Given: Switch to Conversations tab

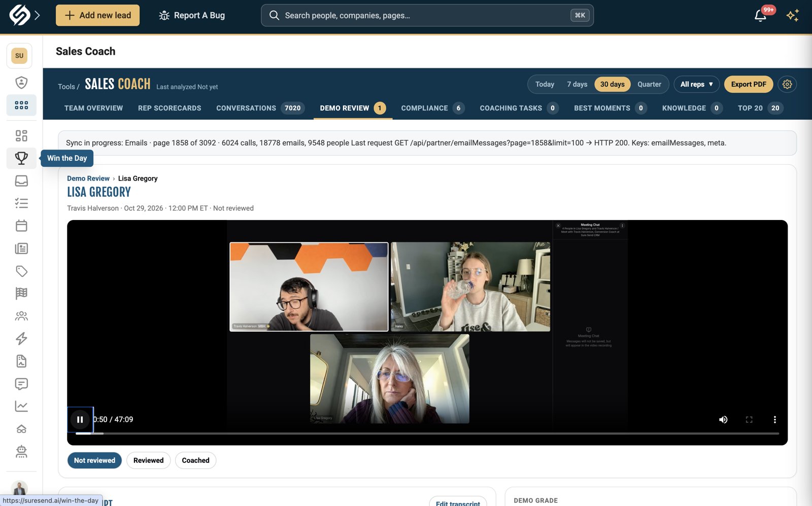Looking at the screenshot, I should pos(260,108).
